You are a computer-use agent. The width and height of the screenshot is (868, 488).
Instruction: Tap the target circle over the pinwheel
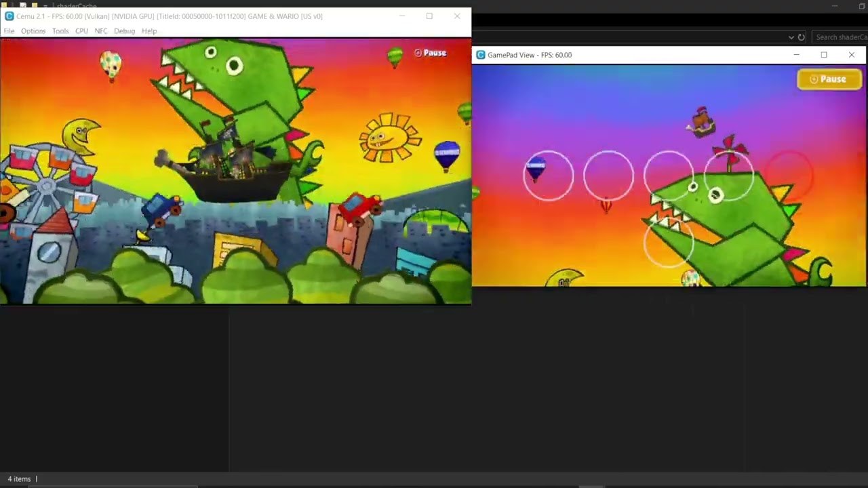tap(729, 176)
